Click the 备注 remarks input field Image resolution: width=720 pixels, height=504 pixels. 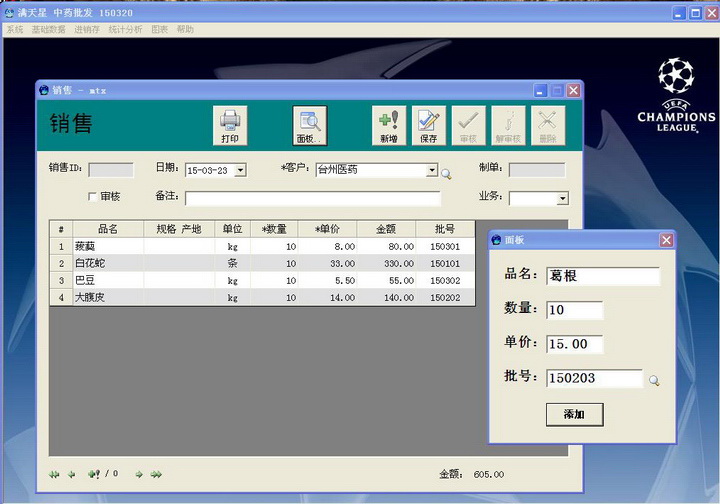(x=313, y=199)
